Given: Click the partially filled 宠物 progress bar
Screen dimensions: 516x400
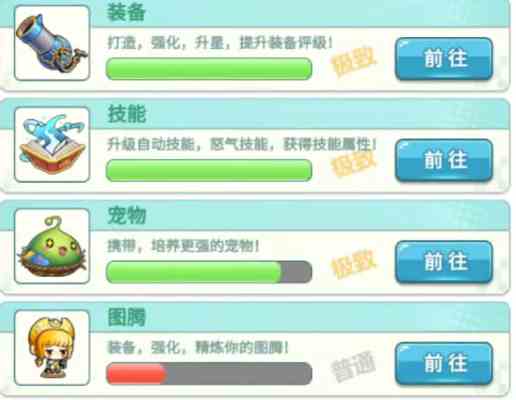Looking at the screenshot, I should point(209,272).
